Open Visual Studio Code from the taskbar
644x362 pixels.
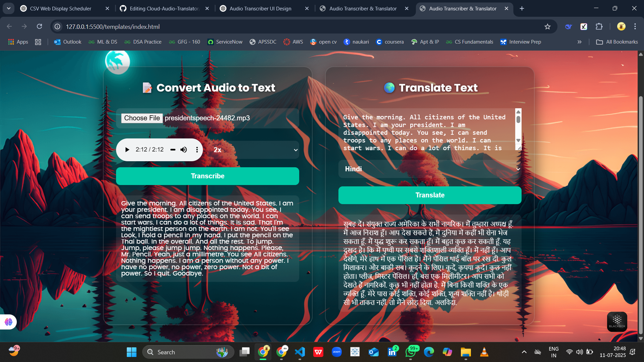(300, 352)
